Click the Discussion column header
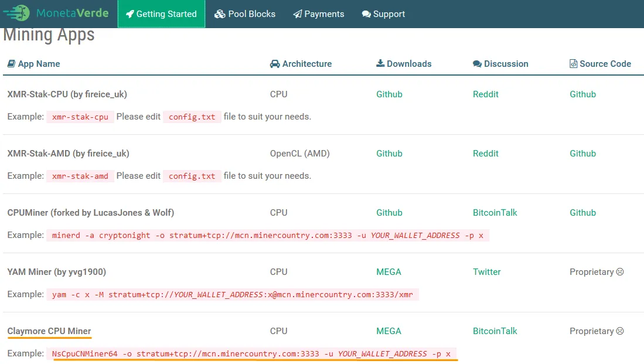This screenshot has width=644, height=364. click(x=500, y=64)
